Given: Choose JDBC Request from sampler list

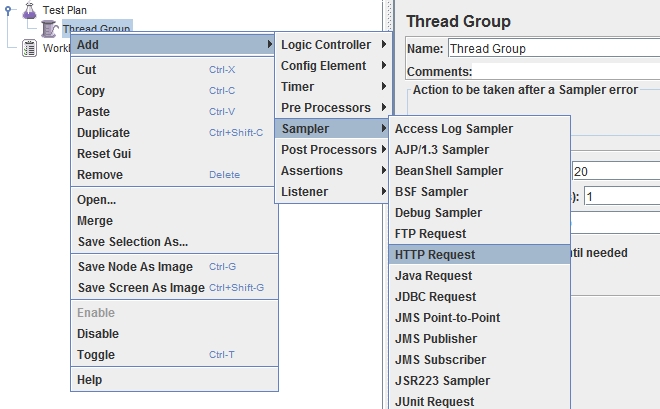Looking at the screenshot, I should 435,297.
